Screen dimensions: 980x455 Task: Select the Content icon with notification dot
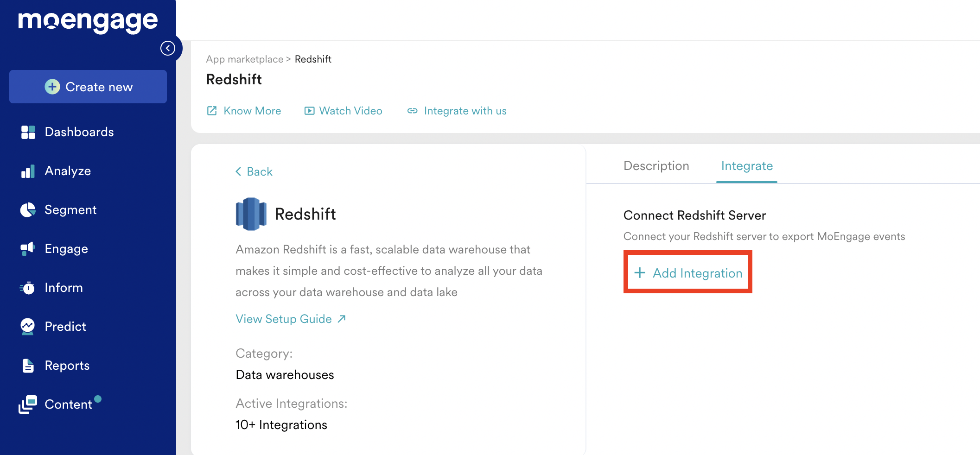[28, 404]
